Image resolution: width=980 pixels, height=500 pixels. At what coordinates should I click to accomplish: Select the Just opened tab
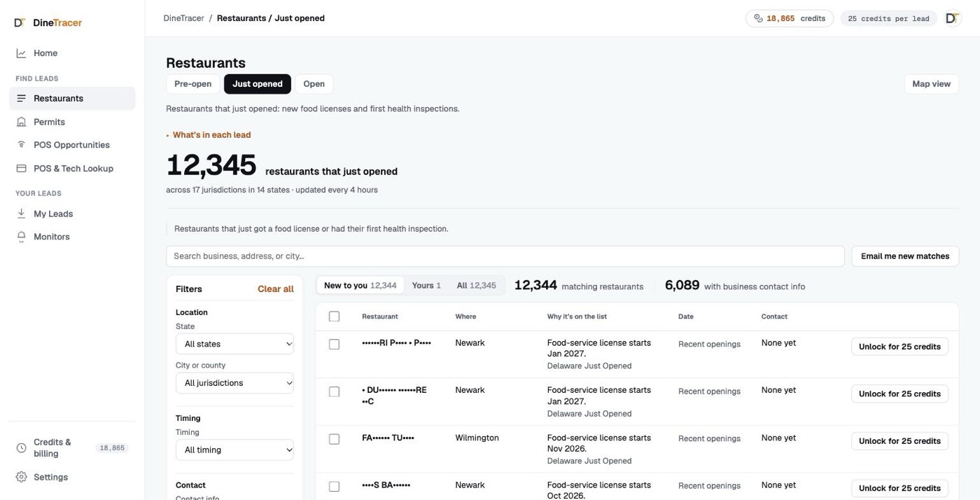pos(258,84)
